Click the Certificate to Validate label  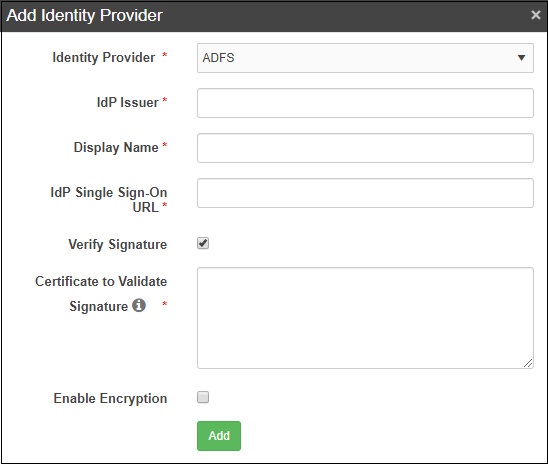click(x=101, y=281)
